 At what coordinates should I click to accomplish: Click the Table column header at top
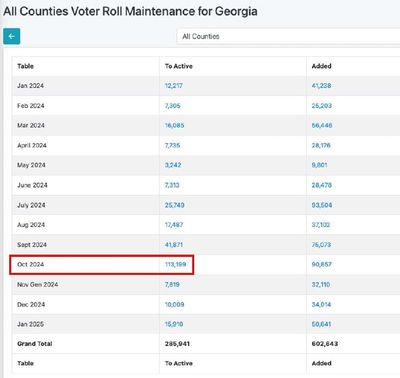25,66
